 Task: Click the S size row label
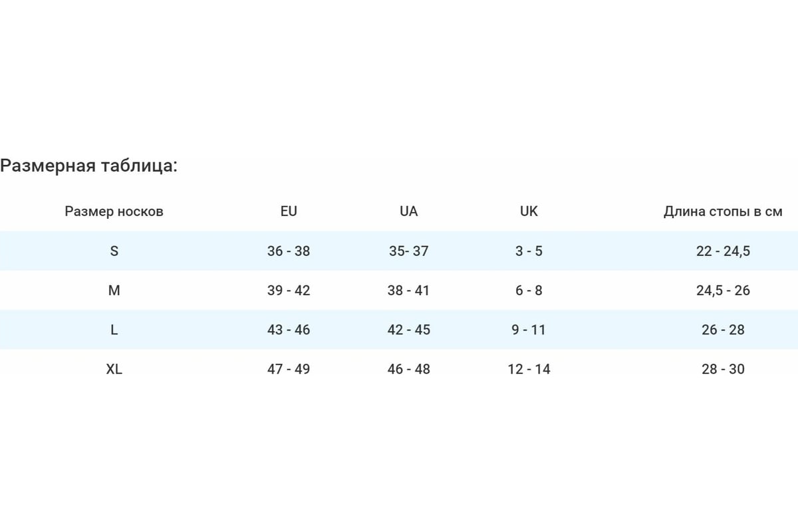(x=114, y=251)
